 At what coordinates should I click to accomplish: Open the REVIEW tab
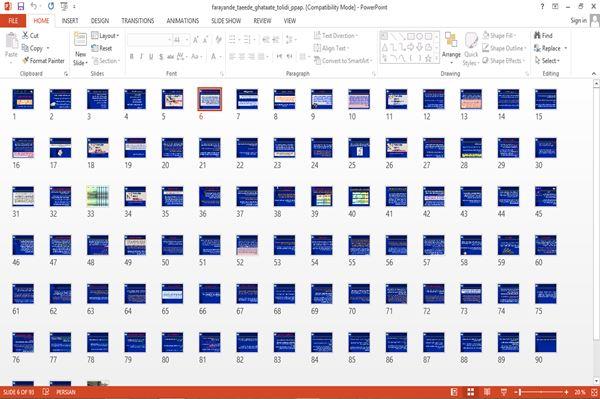click(262, 21)
